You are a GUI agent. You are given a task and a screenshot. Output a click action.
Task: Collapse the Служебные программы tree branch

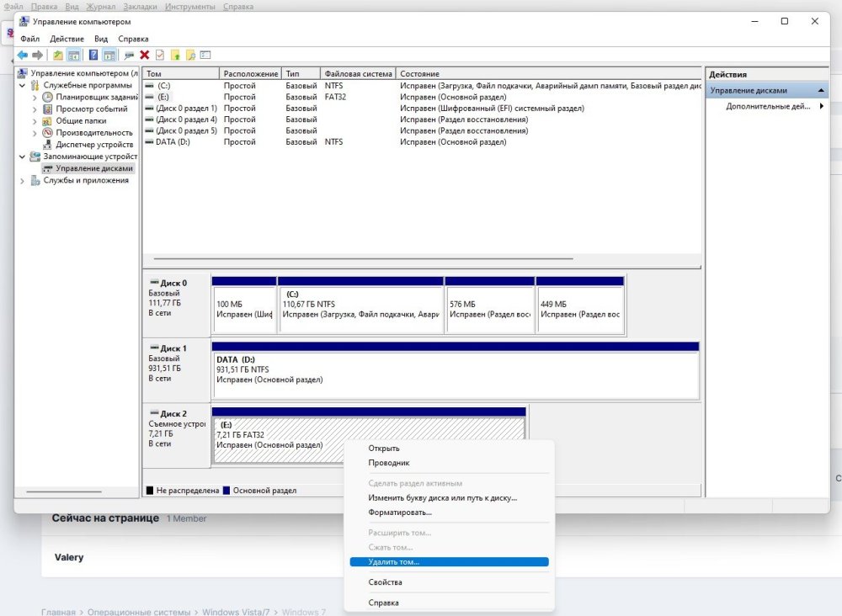[x=22, y=86]
